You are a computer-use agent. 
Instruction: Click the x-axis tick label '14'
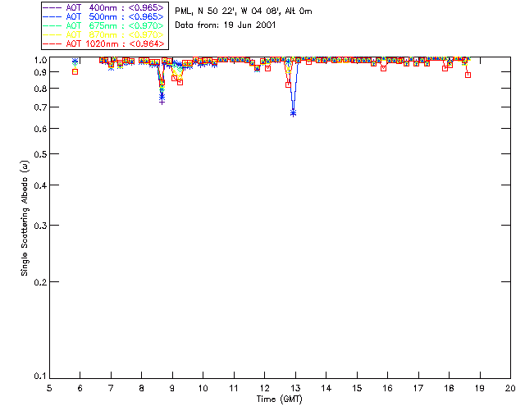tap(326, 389)
